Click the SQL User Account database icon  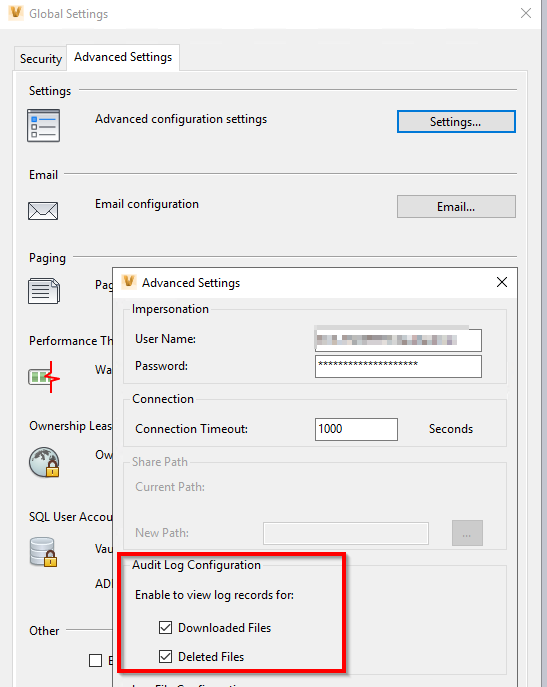pyautogui.click(x=44, y=552)
